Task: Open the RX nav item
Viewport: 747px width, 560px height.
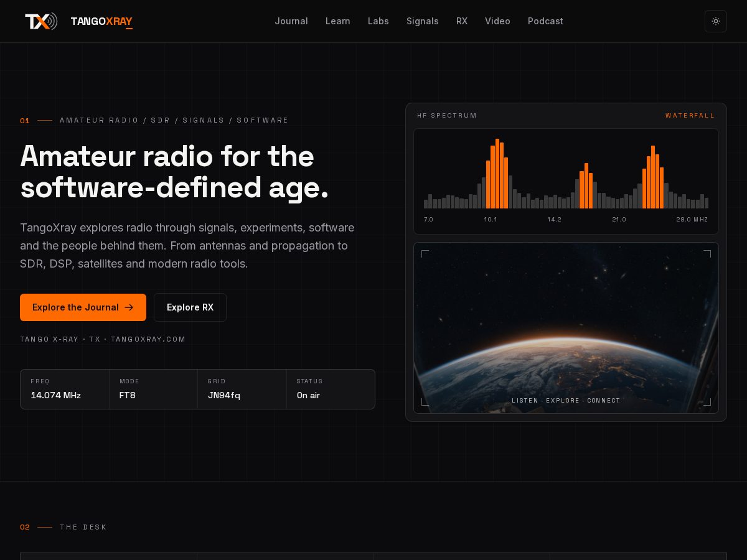Action: click(x=462, y=21)
